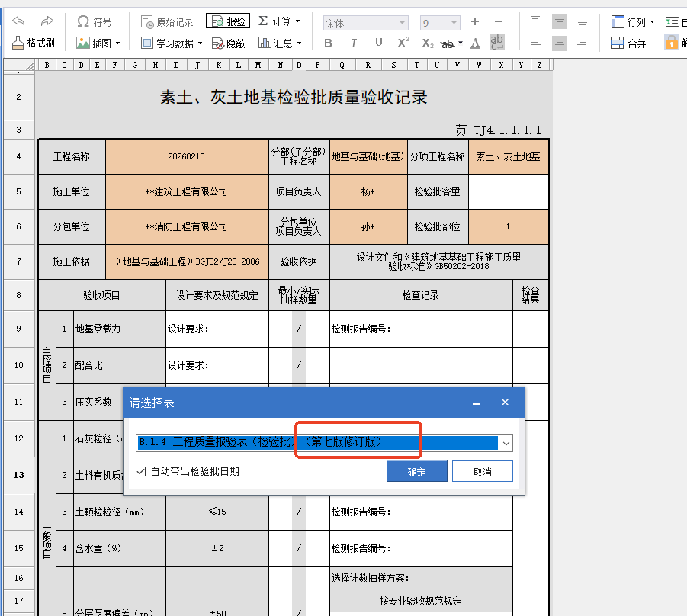Image resolution: width=687 pixels, height=616 pixels.
Task: Click the 取消 button
Action: click(482, 472)
